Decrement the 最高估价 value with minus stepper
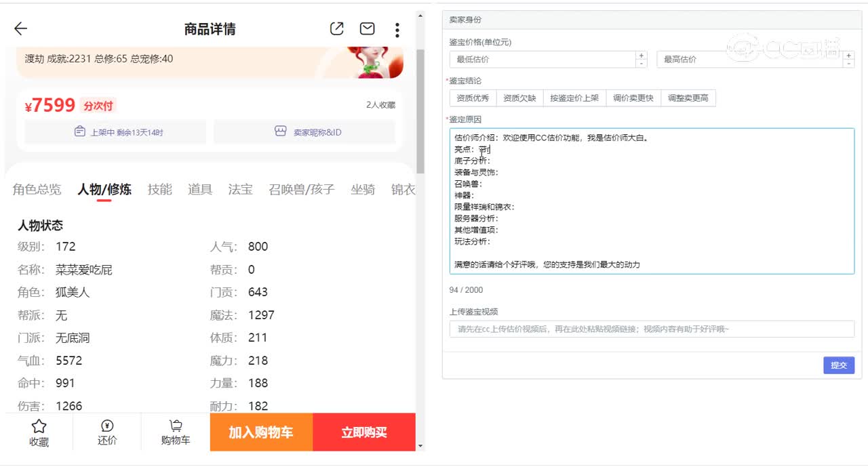 848,62
